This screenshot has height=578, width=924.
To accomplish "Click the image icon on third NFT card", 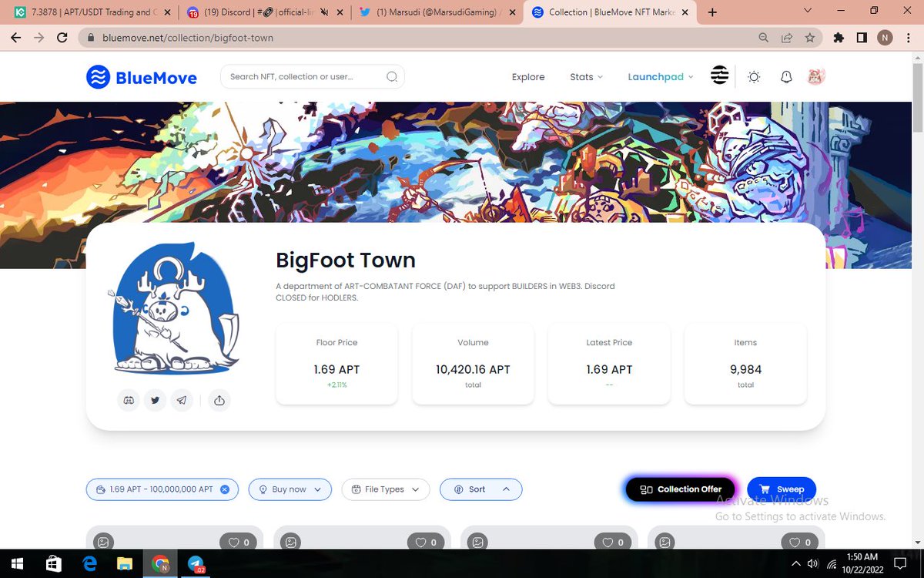I will (x=478, y=543).
